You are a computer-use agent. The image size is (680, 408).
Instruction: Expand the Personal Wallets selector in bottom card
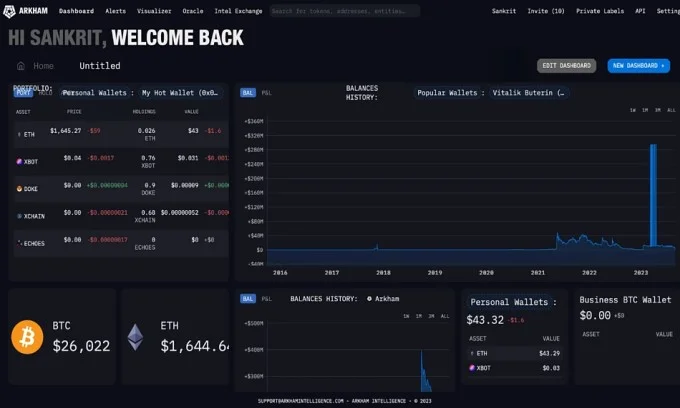512,302
